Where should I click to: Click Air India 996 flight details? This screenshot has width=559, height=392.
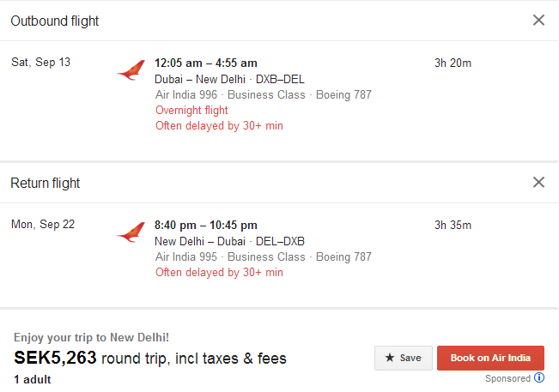(264, 94)
